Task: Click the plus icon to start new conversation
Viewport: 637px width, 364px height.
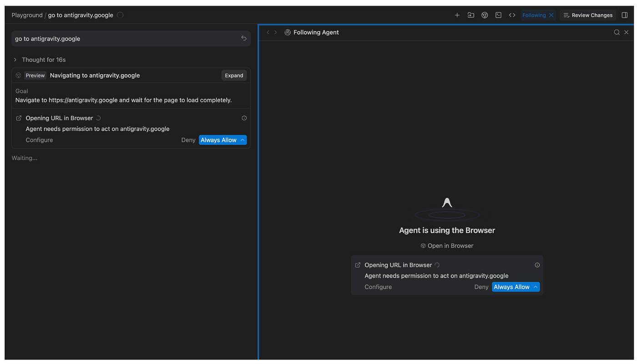Action: (457, 15)
